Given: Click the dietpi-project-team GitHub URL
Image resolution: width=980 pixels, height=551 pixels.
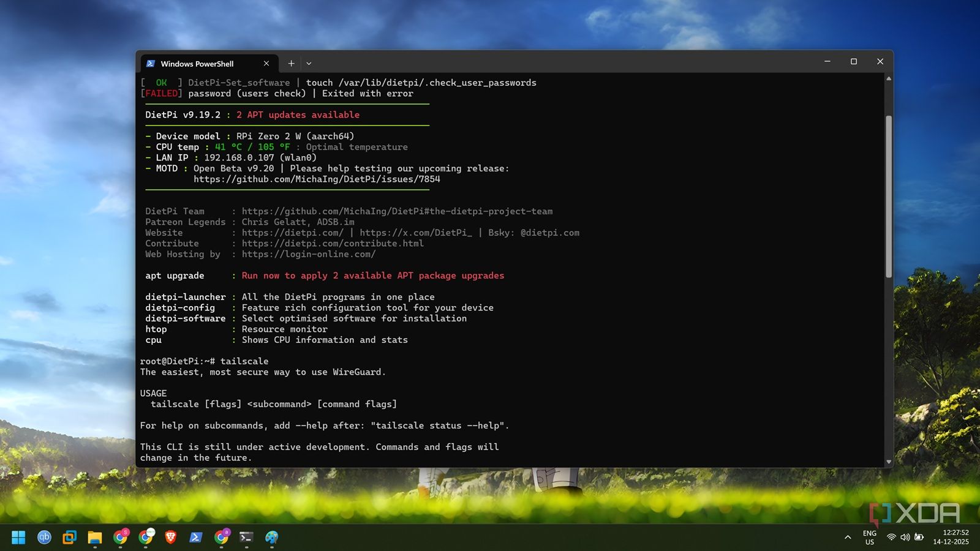Looking at the screenshot, I should [397, 211].
